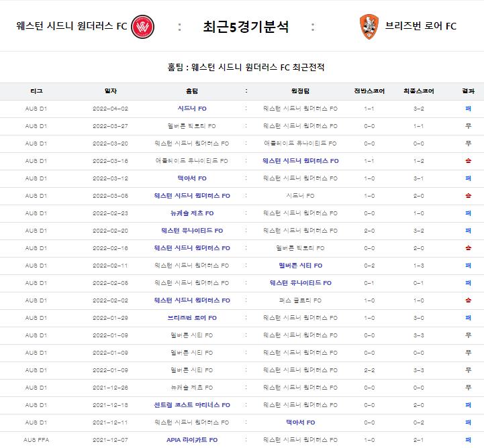This screenshot has height=448, width=484.
Task: Click half-time score 0-2 in 2022-02-11 row
Action: pos(369,266)
